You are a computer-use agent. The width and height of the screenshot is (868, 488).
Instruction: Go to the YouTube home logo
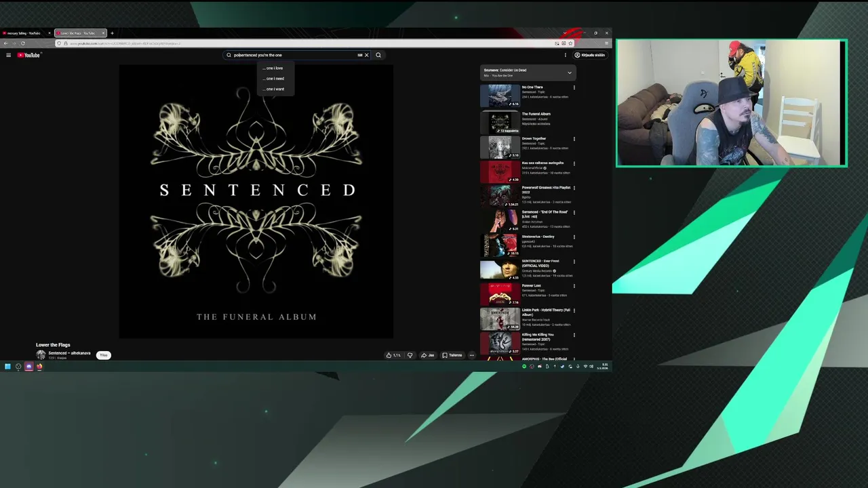coord(28,55)
